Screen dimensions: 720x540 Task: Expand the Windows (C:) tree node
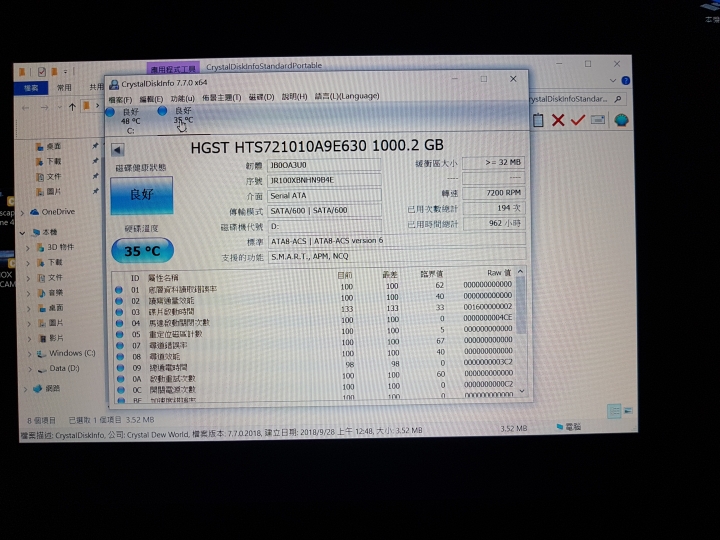(x=30, y=354)
